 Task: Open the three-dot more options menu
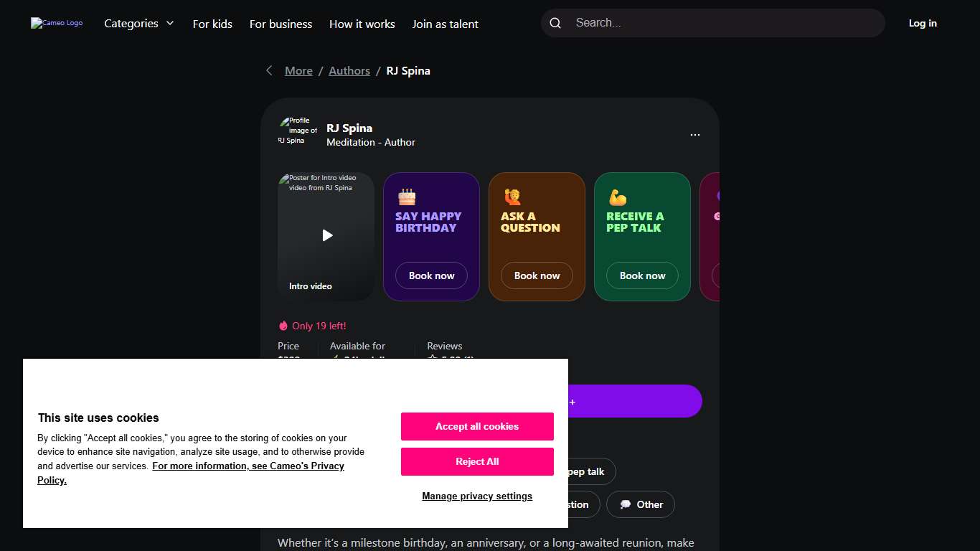[x=694, y=135]
